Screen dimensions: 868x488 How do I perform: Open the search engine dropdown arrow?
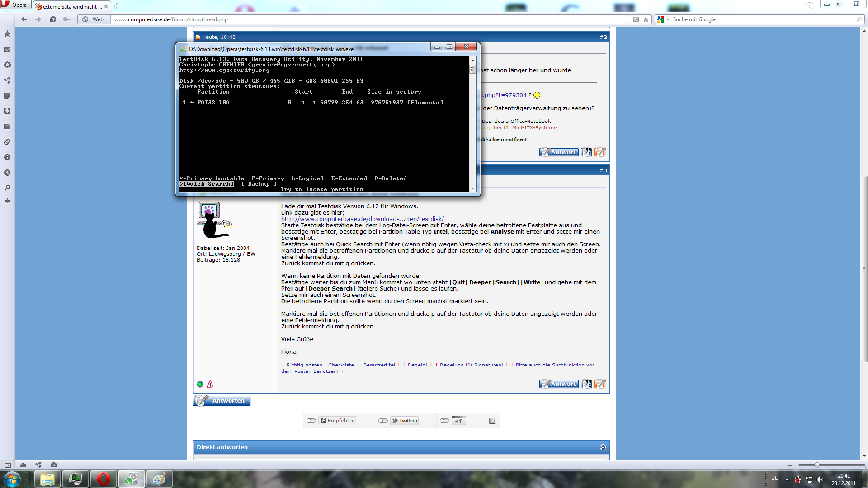point(668,19)
